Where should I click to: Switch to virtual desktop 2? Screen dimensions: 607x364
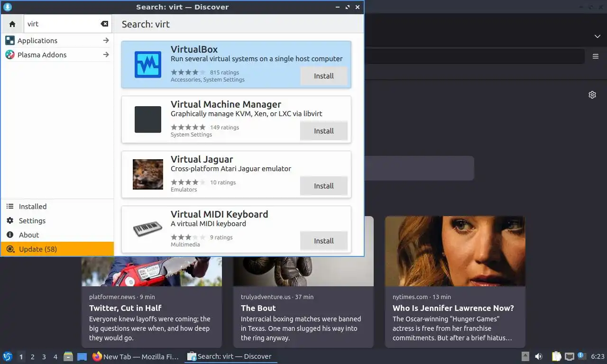click(33, 356)
